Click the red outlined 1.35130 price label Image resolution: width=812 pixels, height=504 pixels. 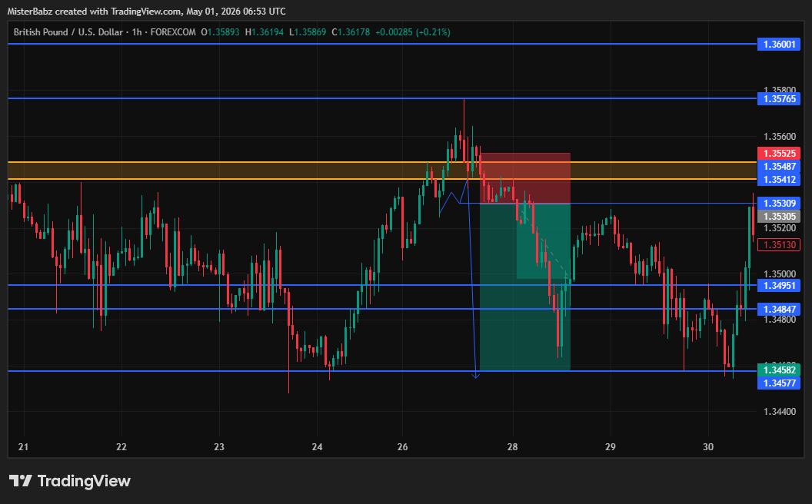pos(779,245)
